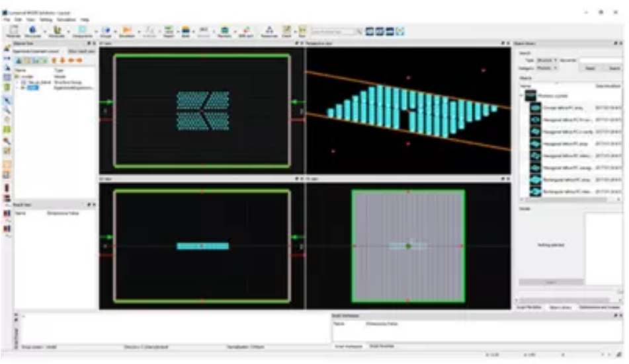Click the Attributes toolbar icon
This screenshot has width=629, height=364.
57,31
